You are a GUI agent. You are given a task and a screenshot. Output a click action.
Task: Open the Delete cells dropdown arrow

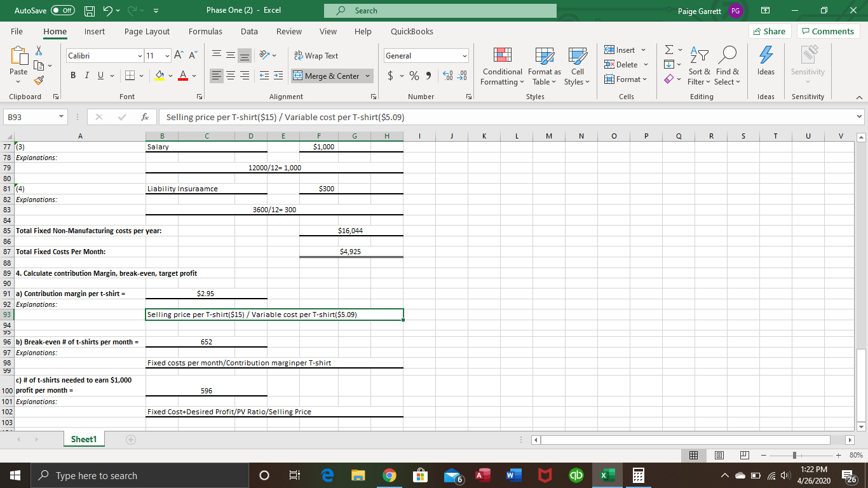click(646, 65)
